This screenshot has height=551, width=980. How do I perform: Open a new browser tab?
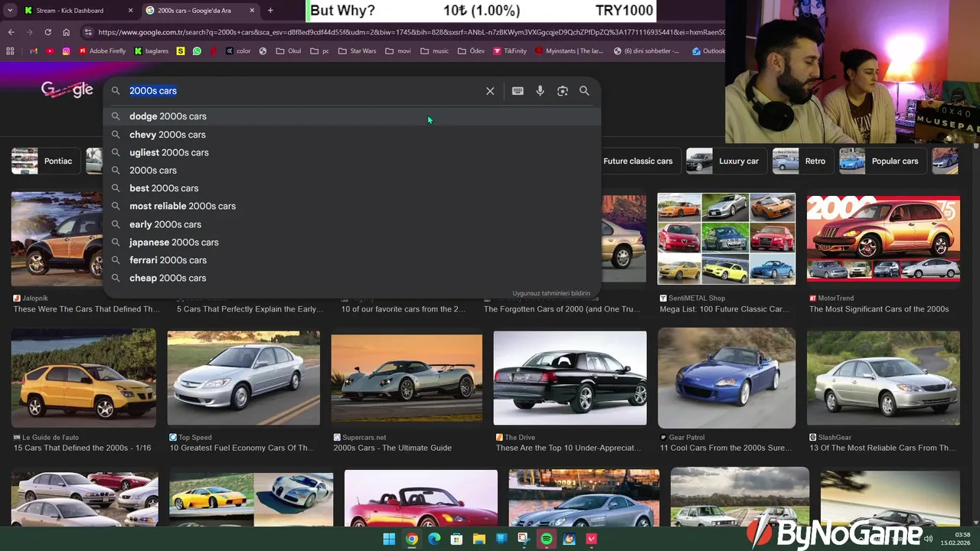point(270,11)
